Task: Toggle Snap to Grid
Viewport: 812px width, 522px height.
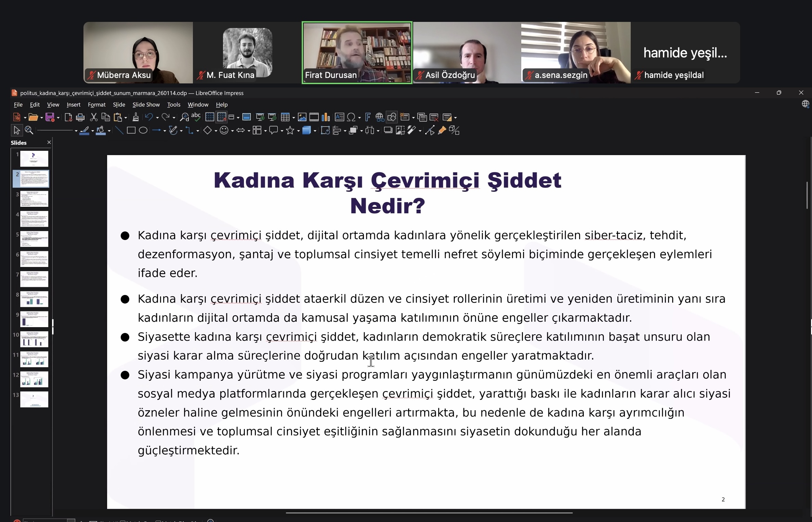Action: 221,117
